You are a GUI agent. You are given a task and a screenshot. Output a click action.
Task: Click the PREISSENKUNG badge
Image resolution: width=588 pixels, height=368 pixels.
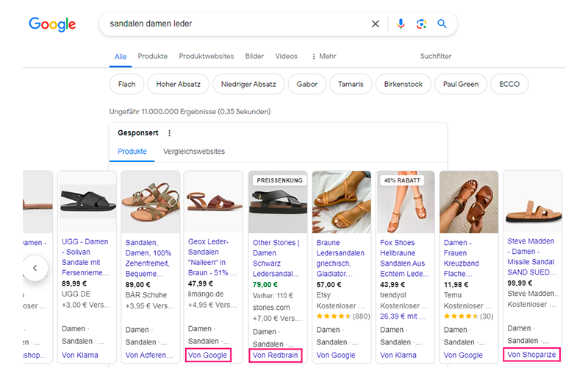[x=280, y=180]
